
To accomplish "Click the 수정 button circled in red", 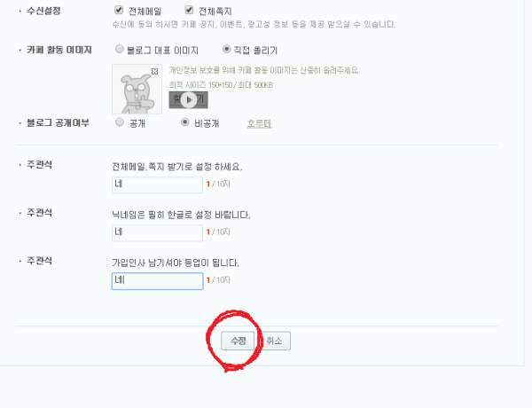I will 238,341.
